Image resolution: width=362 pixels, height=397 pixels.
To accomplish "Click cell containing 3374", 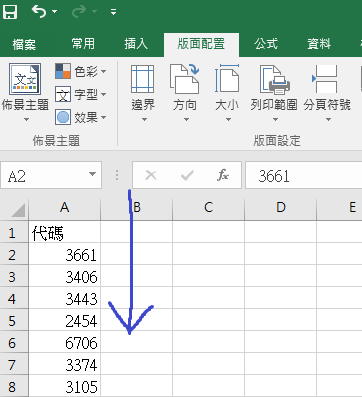I will 65,364.
